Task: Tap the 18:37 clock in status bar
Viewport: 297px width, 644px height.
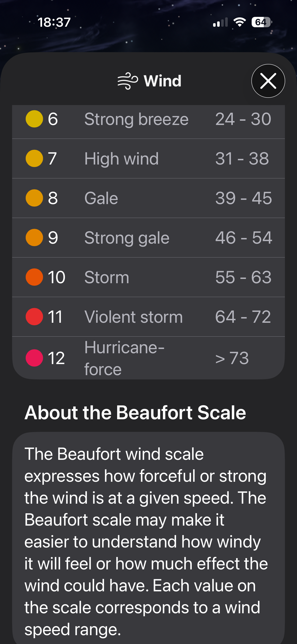Action: 54,22
